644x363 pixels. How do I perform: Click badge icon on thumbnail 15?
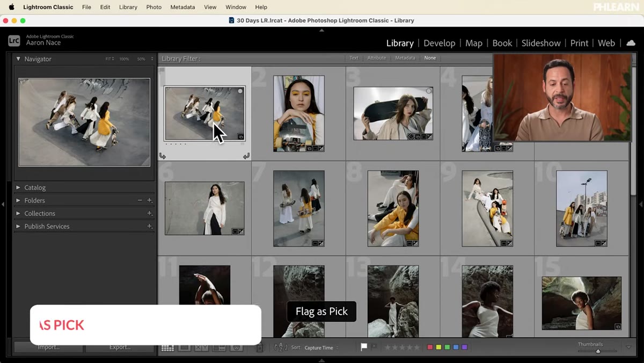pyautogui.click(x=618, y=326)
